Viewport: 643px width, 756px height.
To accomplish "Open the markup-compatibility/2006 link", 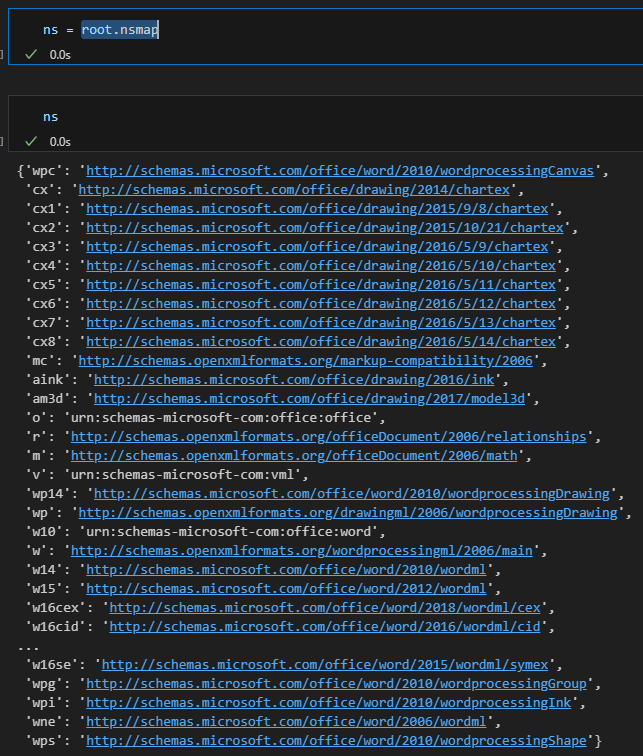I will click(306, 361).
